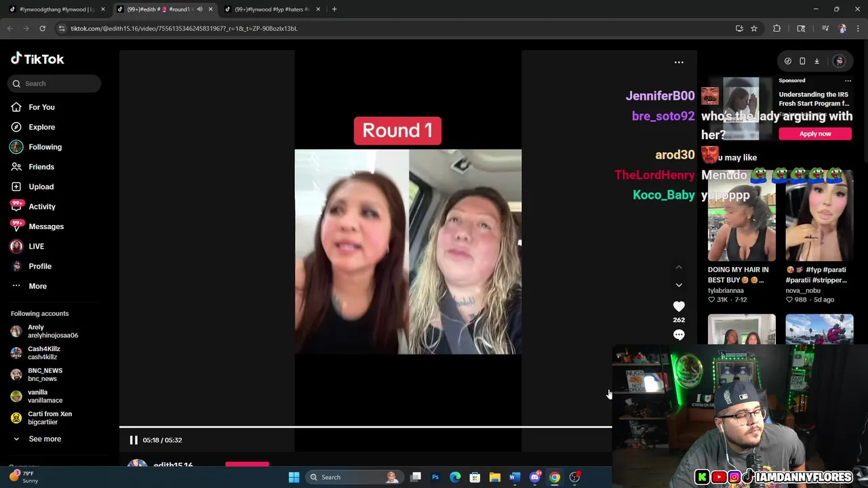Open the LIVE section
This screenshot has width=868, height=488.
pos(36,246)
